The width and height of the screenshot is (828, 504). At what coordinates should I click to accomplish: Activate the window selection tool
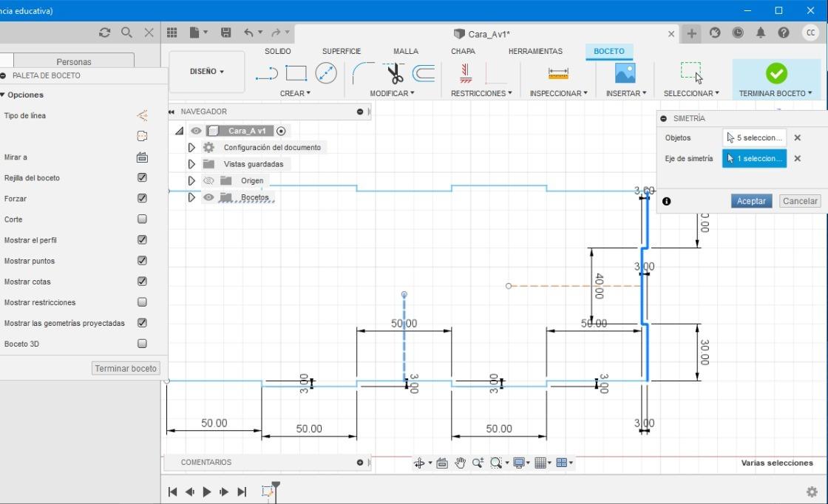[691, 73]
